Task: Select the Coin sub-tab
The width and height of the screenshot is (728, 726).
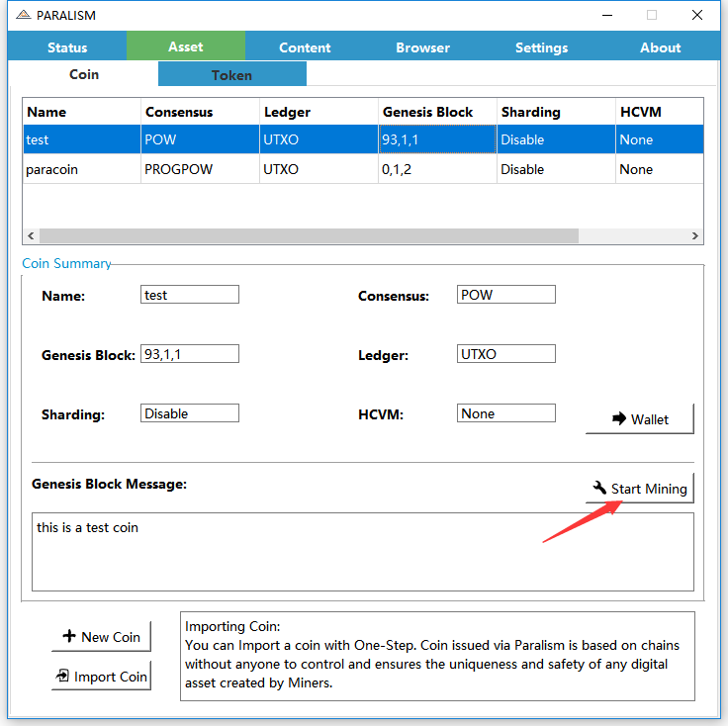Action: point(84,74)
